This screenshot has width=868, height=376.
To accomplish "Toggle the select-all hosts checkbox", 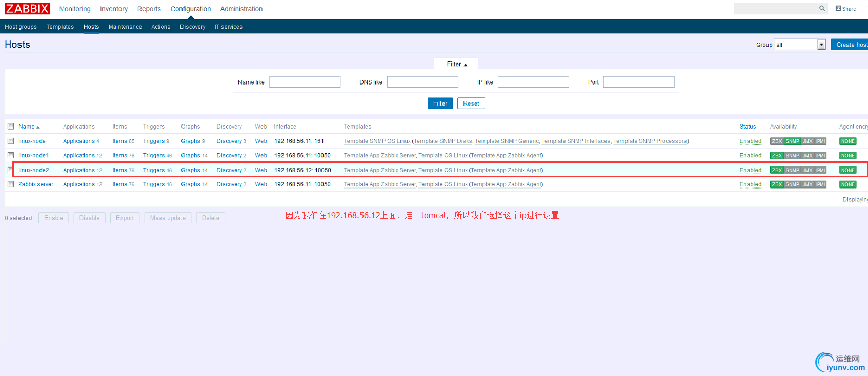I will 11,127.
